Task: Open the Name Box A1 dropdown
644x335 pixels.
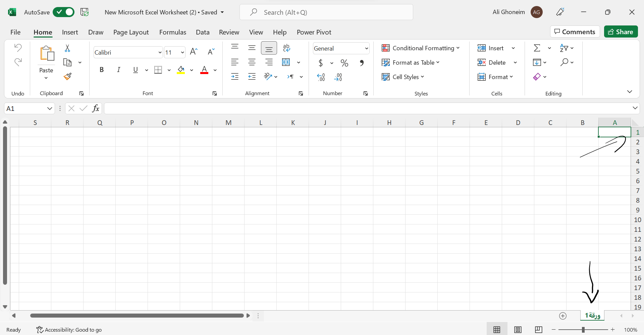Action: [50, 108]
